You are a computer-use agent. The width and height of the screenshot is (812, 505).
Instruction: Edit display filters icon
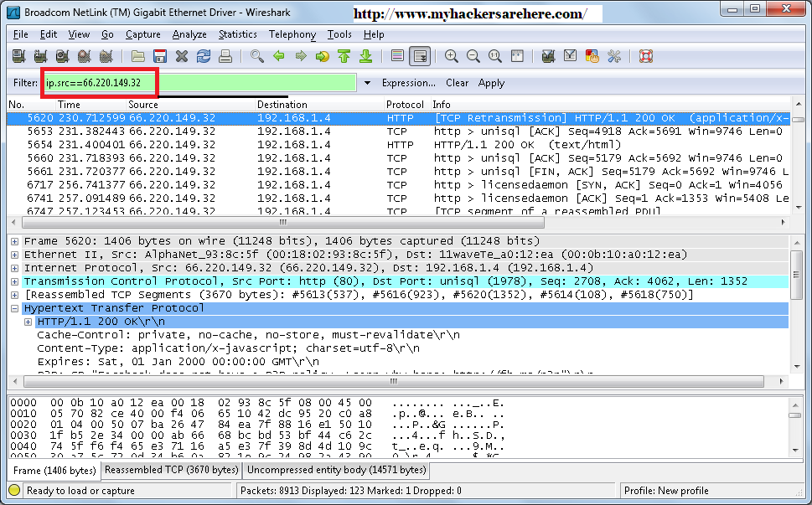(570, 56)
